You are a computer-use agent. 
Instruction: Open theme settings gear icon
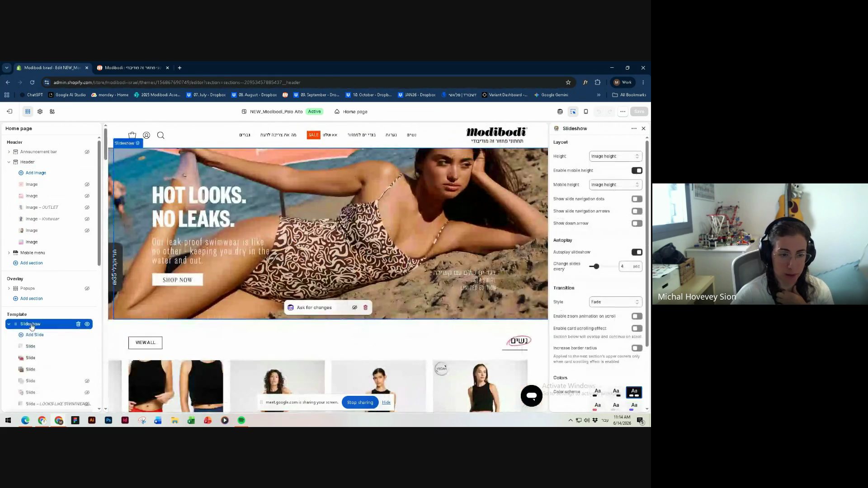40,112
